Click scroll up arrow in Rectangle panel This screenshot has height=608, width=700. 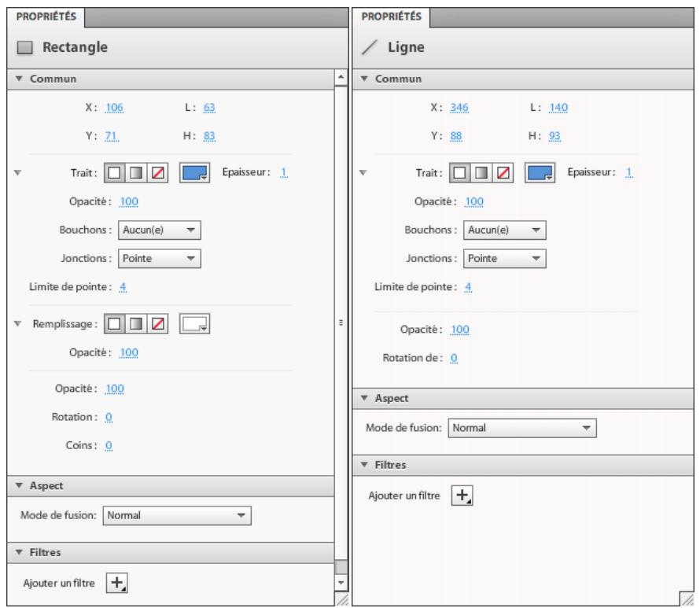[341, 78]
